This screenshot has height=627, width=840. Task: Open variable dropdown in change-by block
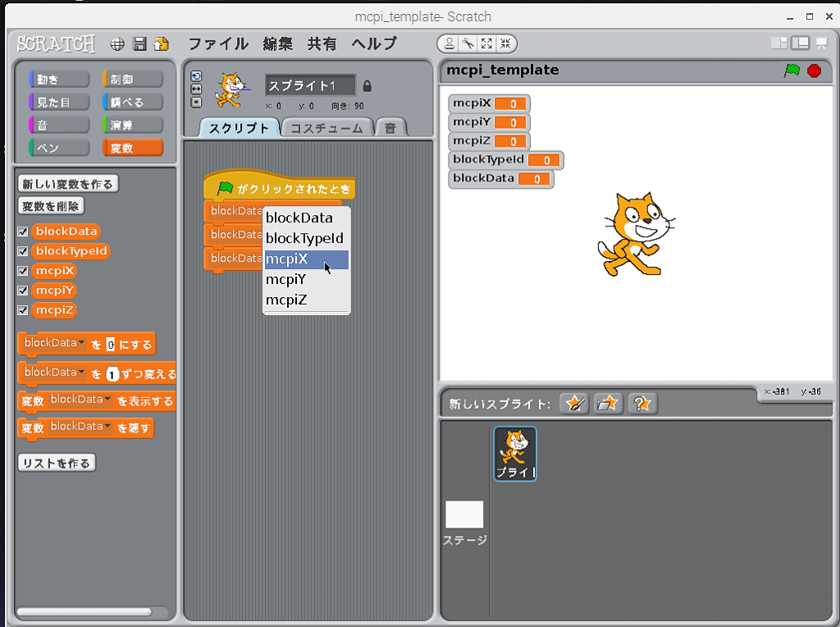(x=55, y=373)
